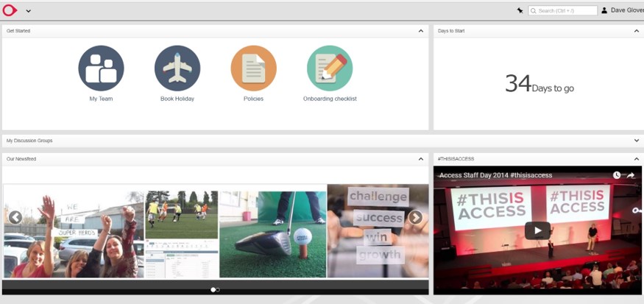This screenshot has width=644, height=304.
Task: Click the 34 Days to go text
Action: [539, 84]
